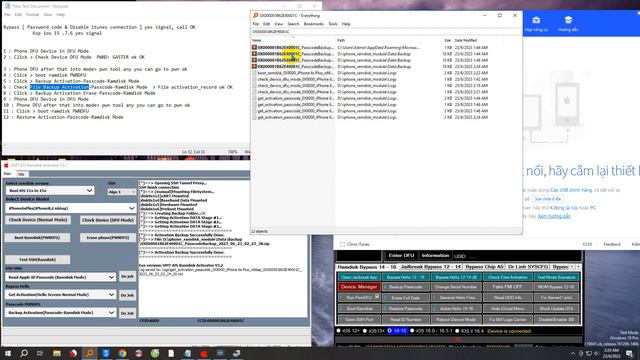Open Get Activation (Hello Screen) dropdown

(111, 294)
